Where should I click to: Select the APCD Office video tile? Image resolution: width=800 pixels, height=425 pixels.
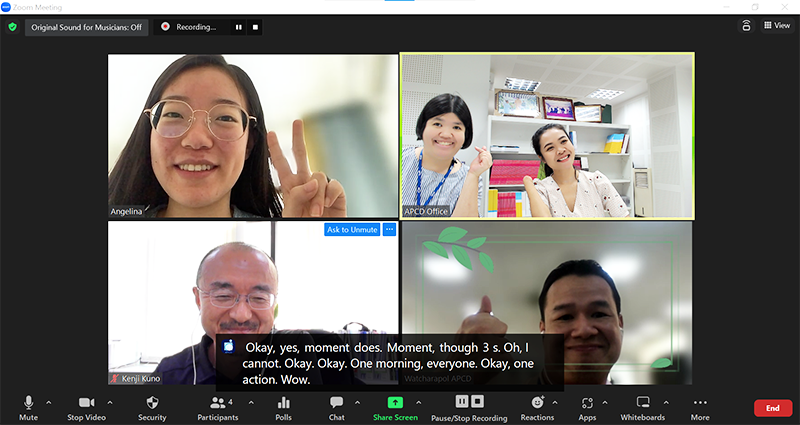547,136
